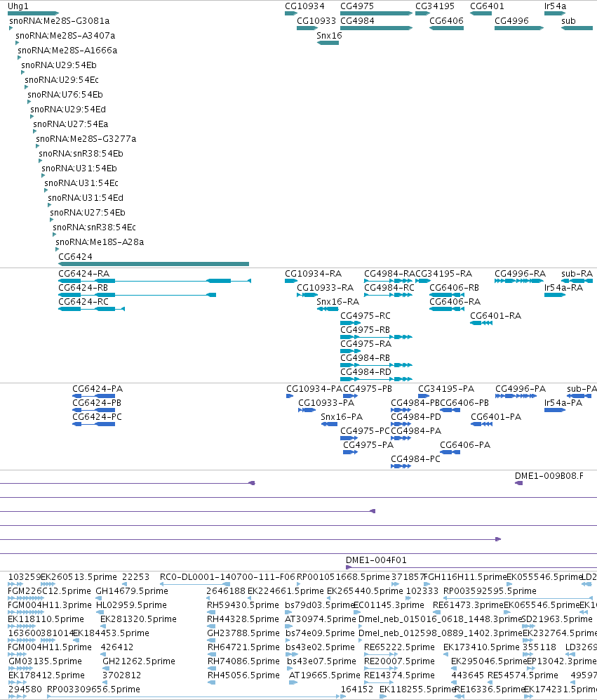The height and width of the screenshot is (700, 597).
Task: Select snoRNA:U29:54Ed label
Action: (68, 110)
